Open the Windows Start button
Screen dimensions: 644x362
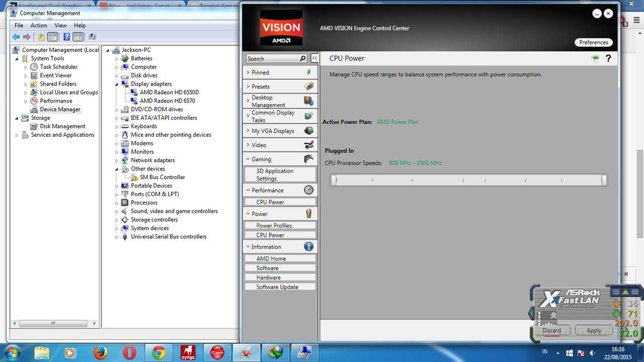click(12, 352)
